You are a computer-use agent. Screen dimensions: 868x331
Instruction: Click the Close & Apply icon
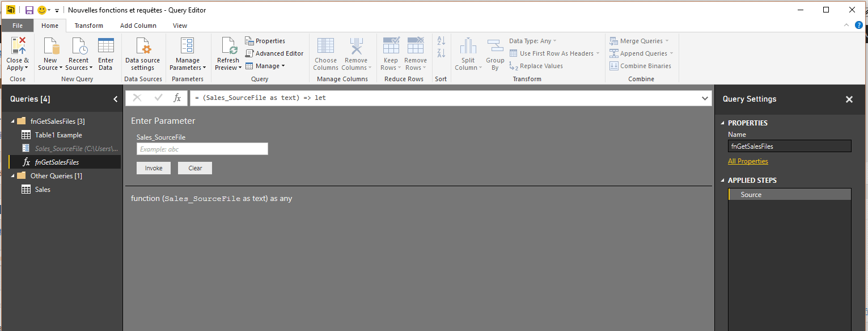[x=18, y=46]
